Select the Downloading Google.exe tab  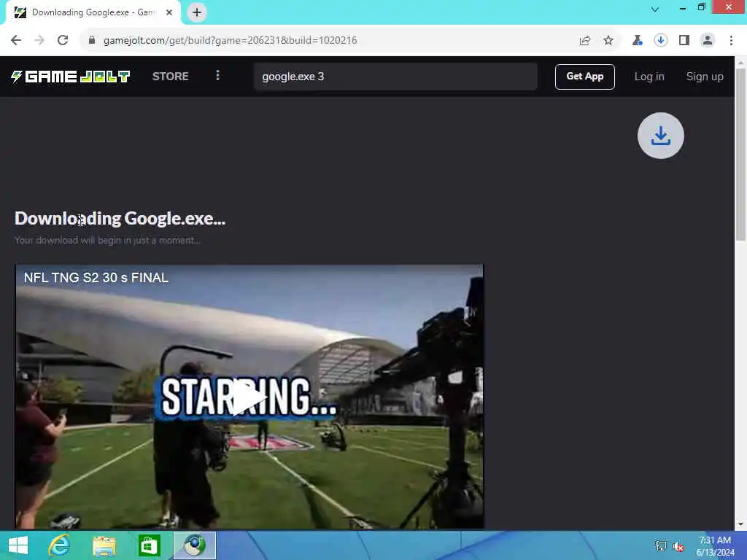click(93, 12)
